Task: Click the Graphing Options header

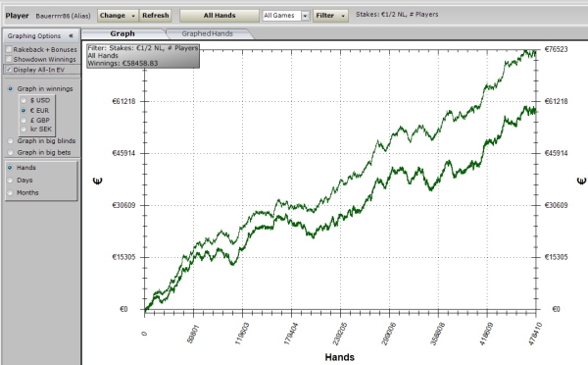Action: [x=34, y=36]
